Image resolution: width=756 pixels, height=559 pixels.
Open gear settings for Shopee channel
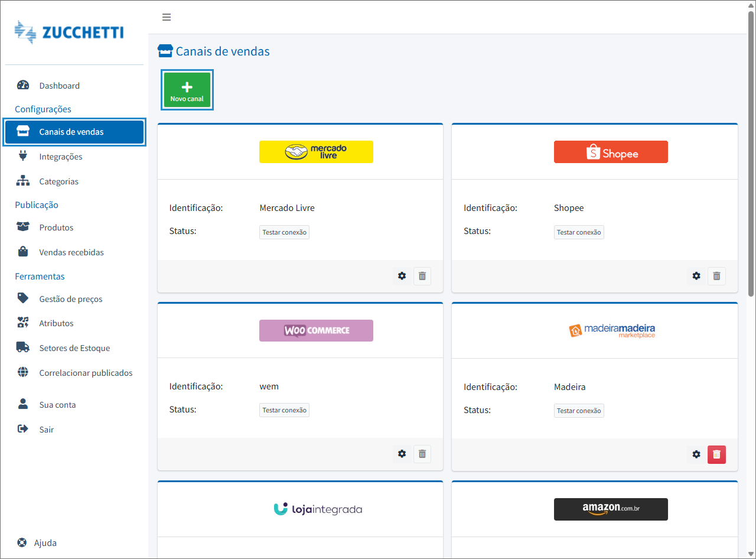tap(696, 276)
